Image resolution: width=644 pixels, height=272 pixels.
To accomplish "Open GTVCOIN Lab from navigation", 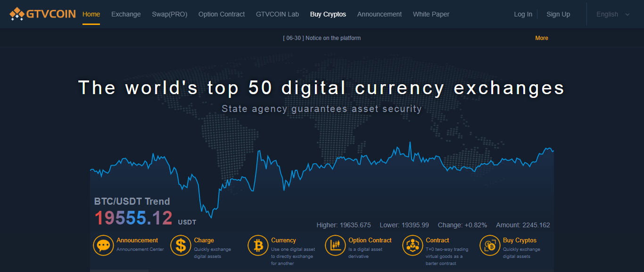I will (x=277, y=14).
